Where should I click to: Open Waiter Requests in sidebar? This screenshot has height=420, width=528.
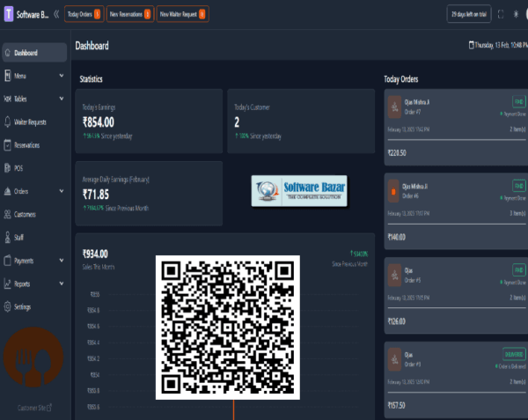click(x=34, y=122)
